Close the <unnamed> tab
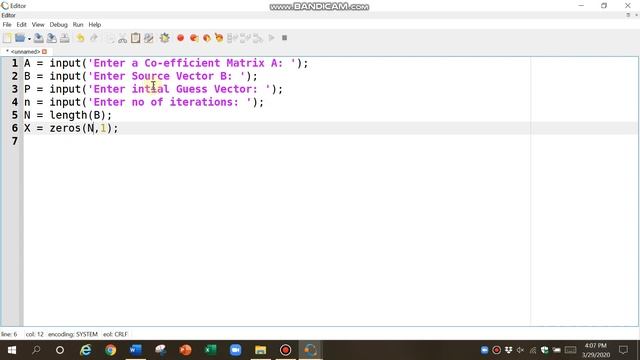Viewport: 640px width, 360px height. pyautogui.click(x=44, y=51)
